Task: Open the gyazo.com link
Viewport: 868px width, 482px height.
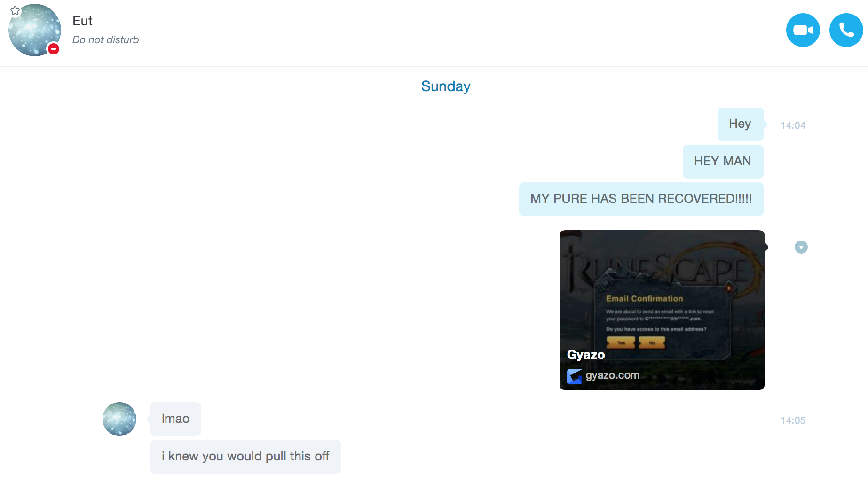Action: coord(612,375)
